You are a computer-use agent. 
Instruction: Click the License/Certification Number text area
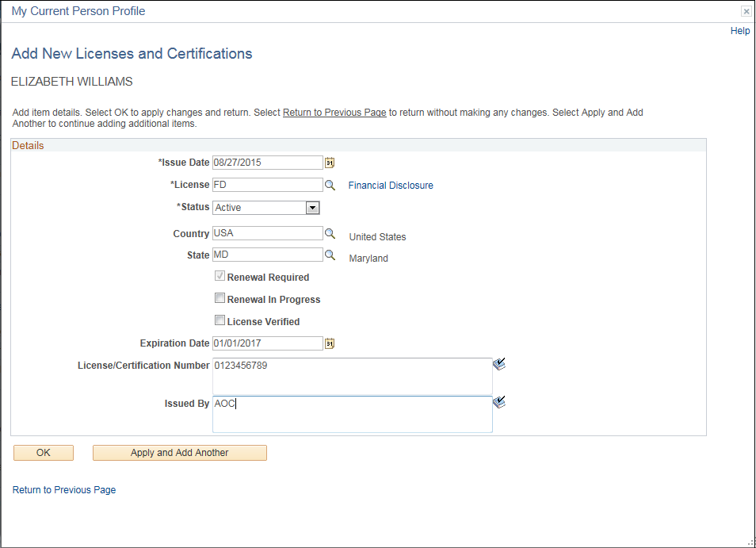pos(353,376)
